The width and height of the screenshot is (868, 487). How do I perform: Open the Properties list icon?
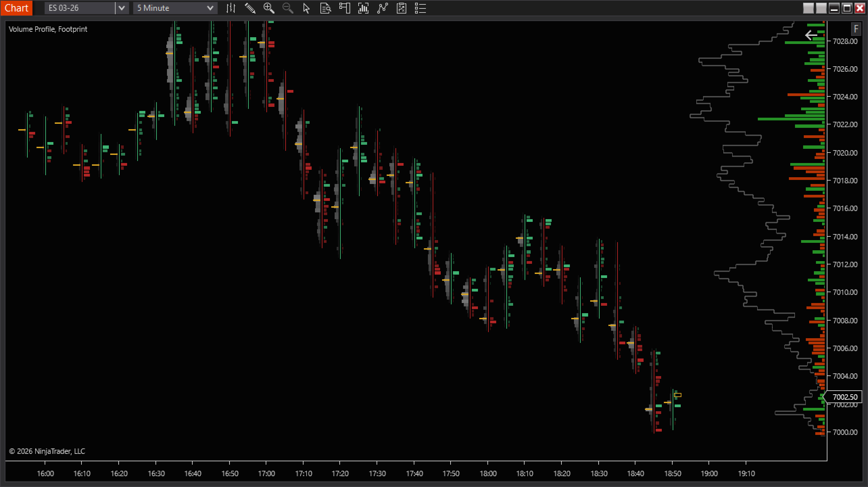point(420,8)
